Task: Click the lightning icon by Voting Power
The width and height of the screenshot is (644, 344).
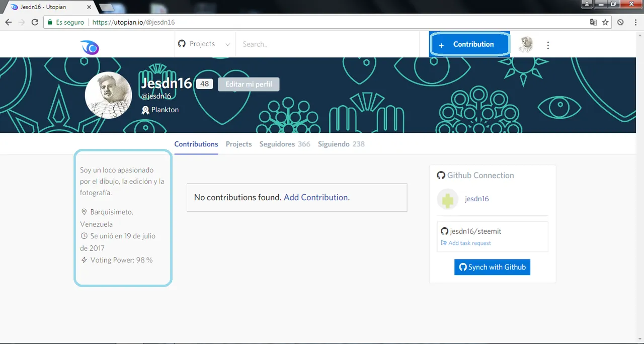Action: coord(84,260)
